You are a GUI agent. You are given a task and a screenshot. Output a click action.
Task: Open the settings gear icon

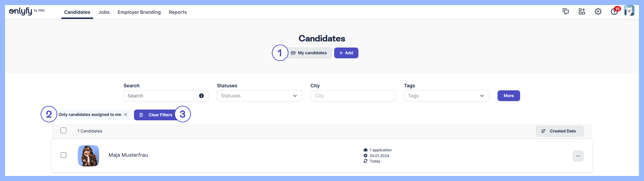598,11
